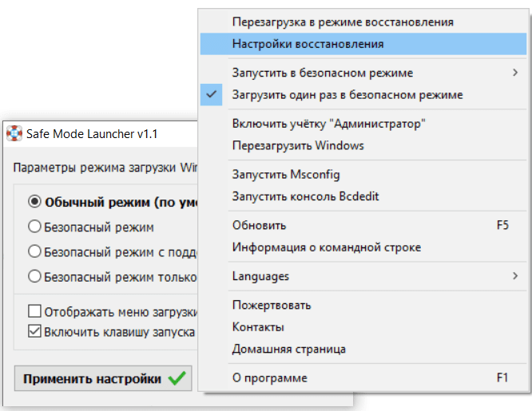532x411 pixels.
Task: Open the Домашняя страница link
Action: 288,350
